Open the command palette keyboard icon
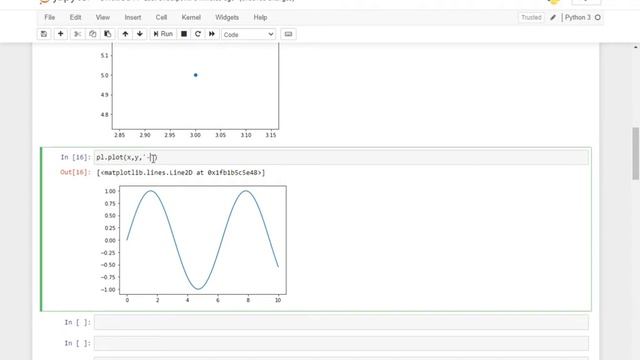Screen dimensions: 640x360 pos(288,34)
